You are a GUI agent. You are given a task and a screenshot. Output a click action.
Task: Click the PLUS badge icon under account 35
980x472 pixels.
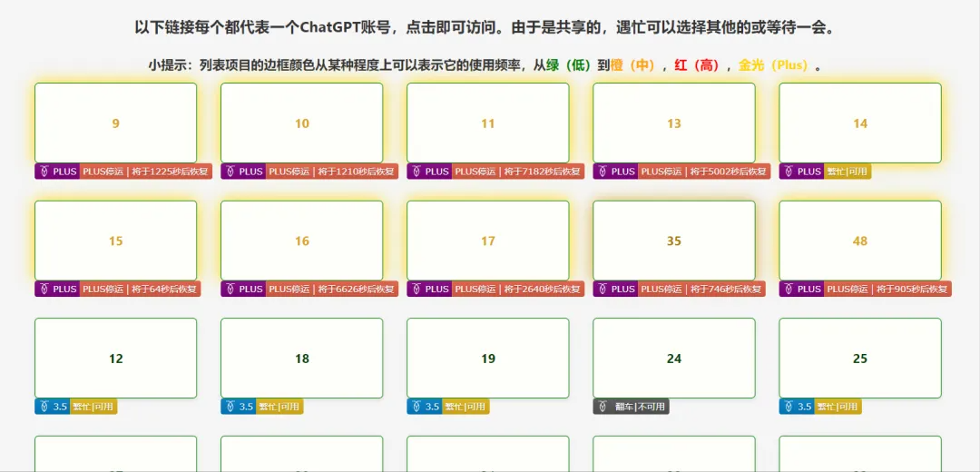pyautogui.click(x=602, y=290)
